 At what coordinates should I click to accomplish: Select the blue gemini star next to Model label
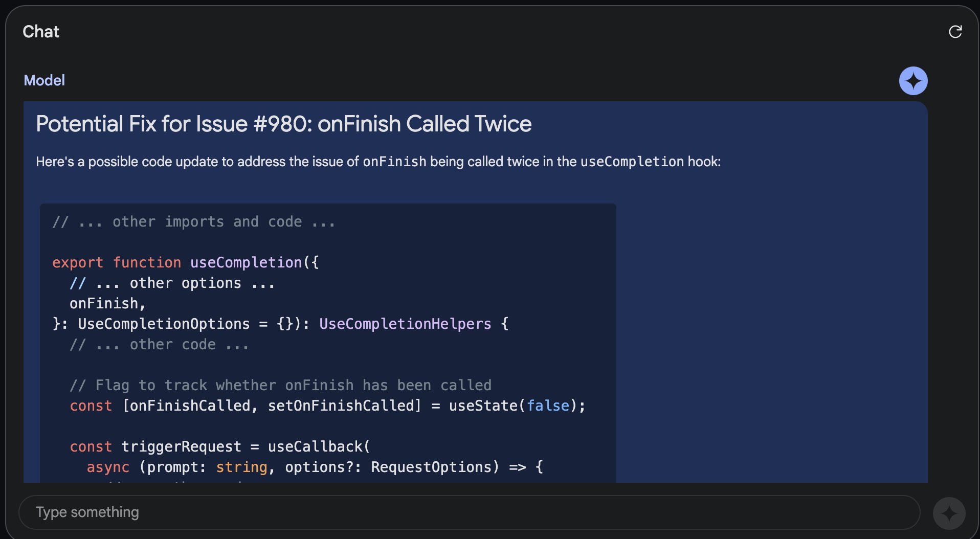pyautogui.click(x=914, y=80)
